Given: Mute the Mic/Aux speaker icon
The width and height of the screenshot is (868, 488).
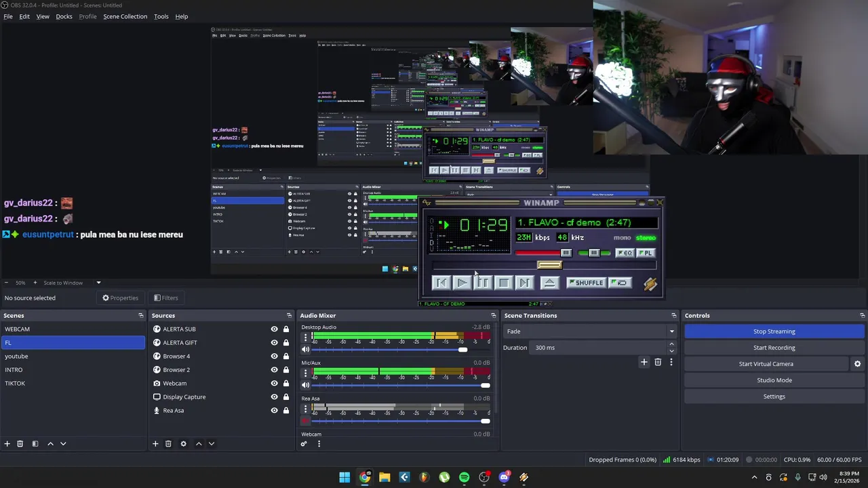Looking at the screenshot, I should pos(305,386).
